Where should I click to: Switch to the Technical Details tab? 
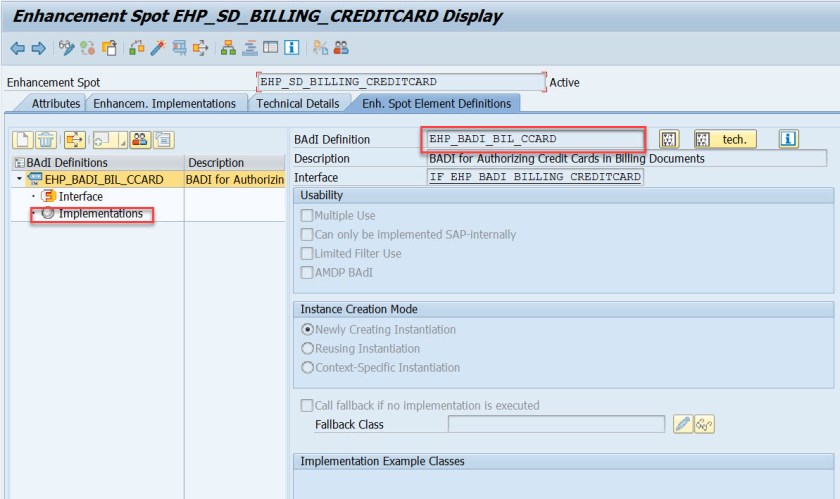(298, 103)
